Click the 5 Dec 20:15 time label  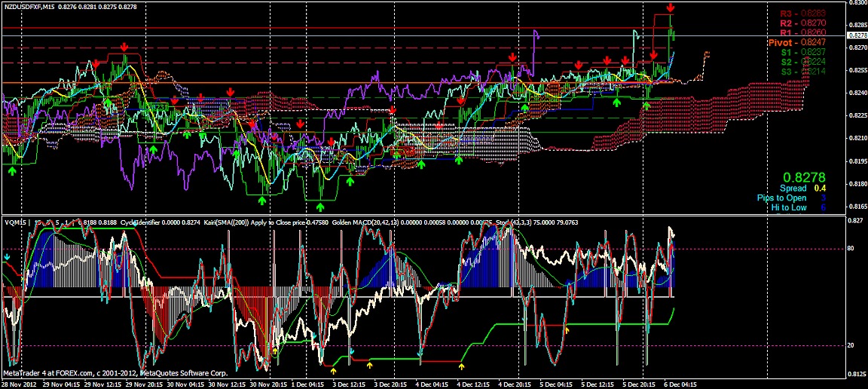click(640, 384)
